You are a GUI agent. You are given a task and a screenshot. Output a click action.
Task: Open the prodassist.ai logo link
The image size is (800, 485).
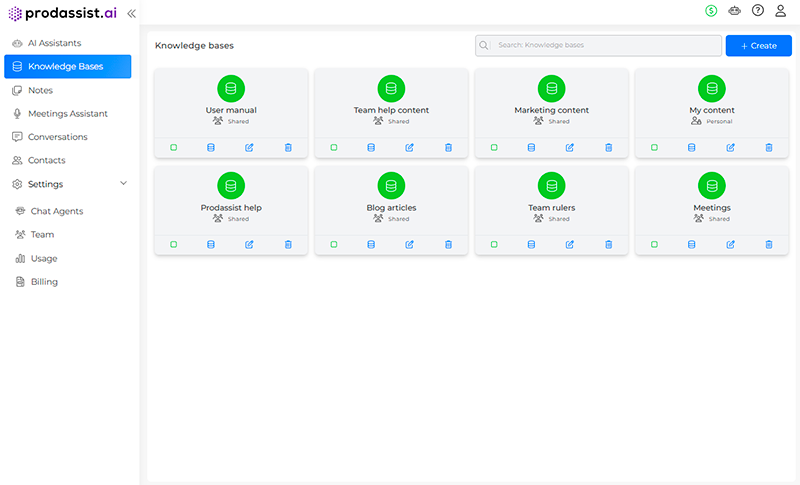pos(64,13)
